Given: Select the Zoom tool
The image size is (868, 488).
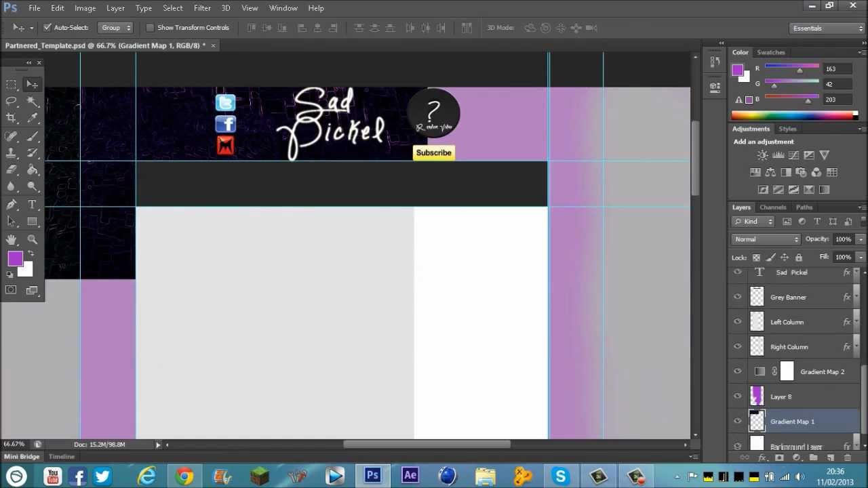Looking at the screenshot, I should pyautogui.click(x=32, y=239).
